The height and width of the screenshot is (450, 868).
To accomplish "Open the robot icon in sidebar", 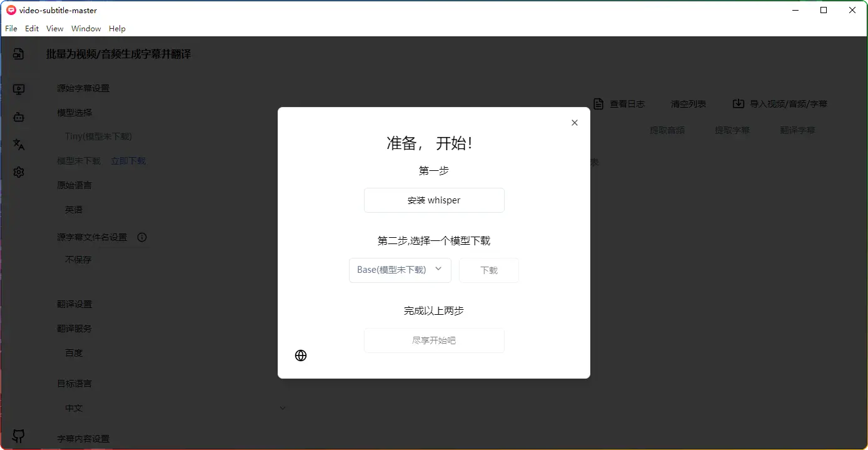I will (19, 117).
